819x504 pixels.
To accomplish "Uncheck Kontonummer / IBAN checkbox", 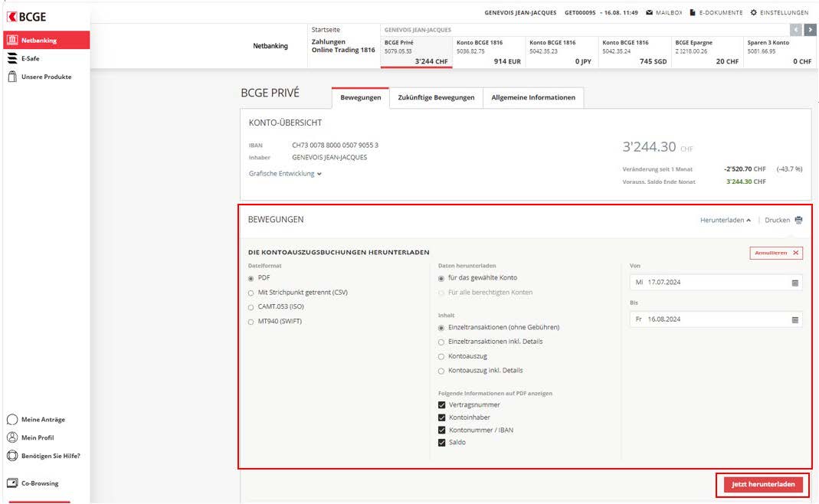I will click(442, 430).
